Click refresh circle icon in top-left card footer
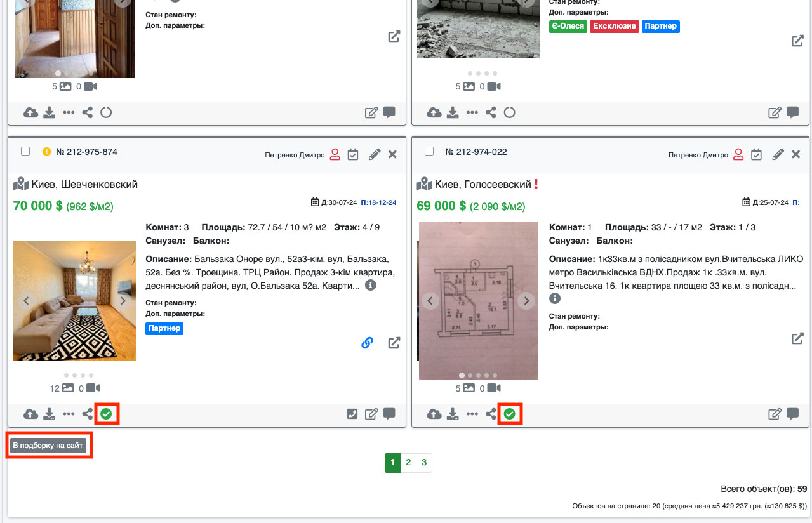 (x=106, y=112)
